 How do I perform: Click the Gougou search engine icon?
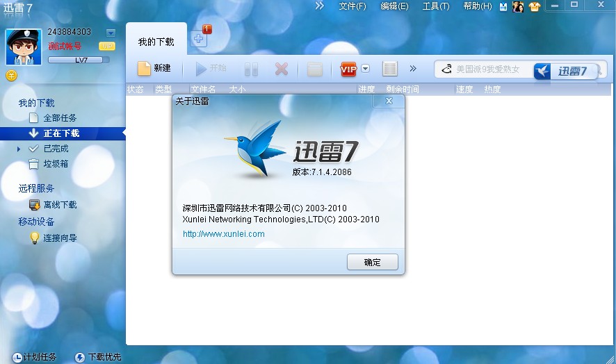click(446, 69)
